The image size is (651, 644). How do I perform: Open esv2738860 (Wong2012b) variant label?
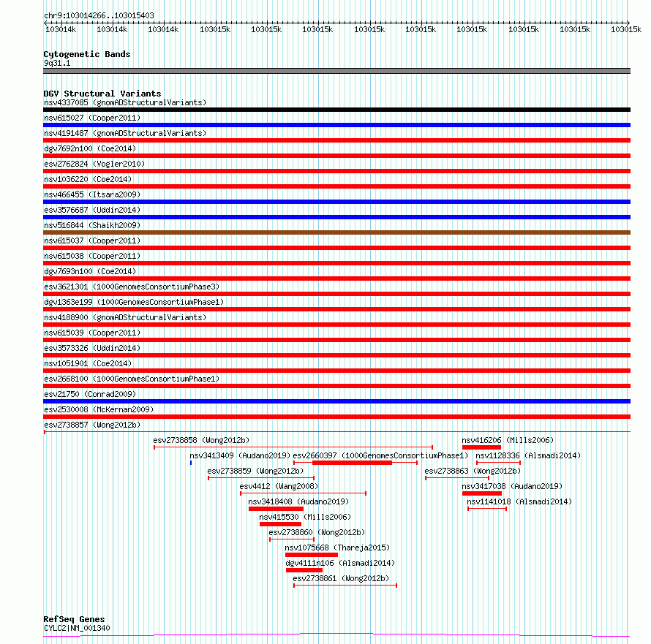[x=317, y=532]
